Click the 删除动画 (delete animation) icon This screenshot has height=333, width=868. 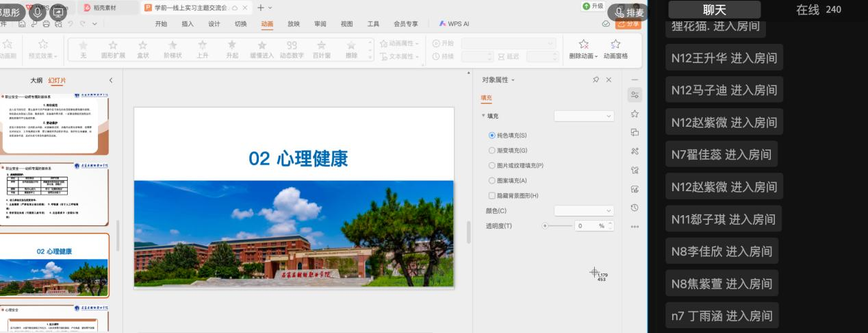583,45
